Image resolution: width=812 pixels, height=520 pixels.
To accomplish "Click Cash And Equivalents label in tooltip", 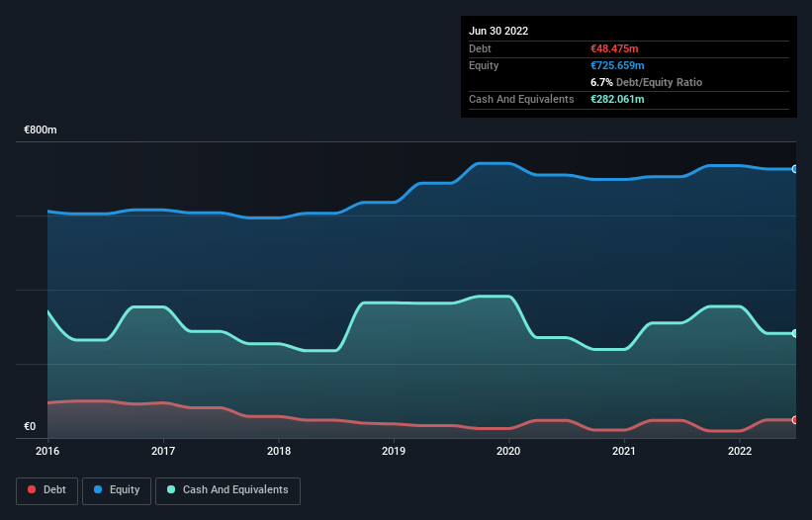I will point(521,99).
